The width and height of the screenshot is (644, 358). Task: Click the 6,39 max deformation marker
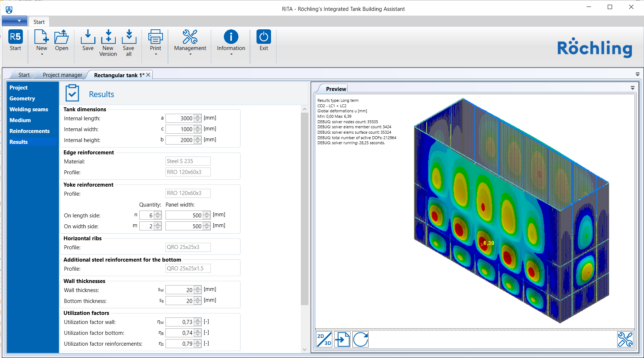coord(488,243)
